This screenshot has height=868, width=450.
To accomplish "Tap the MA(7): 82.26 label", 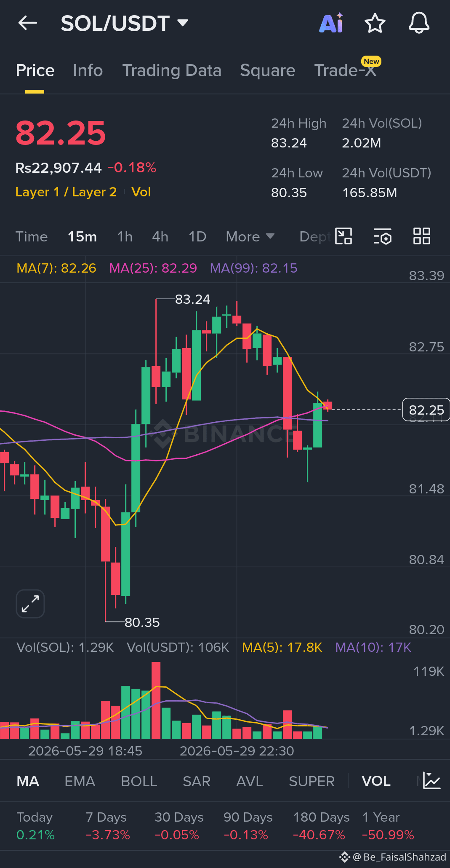I will coord(56,268).
